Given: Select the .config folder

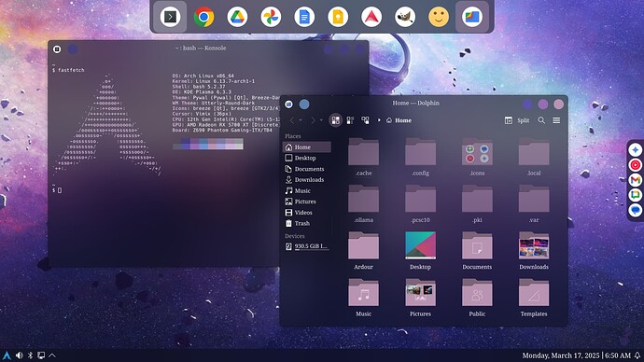Looking at the screenshot, I should click(x=420, y=157).
